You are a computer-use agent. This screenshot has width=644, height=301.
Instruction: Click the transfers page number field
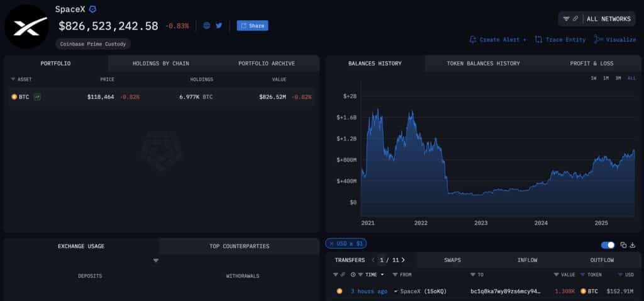click(x=382, y=260)
